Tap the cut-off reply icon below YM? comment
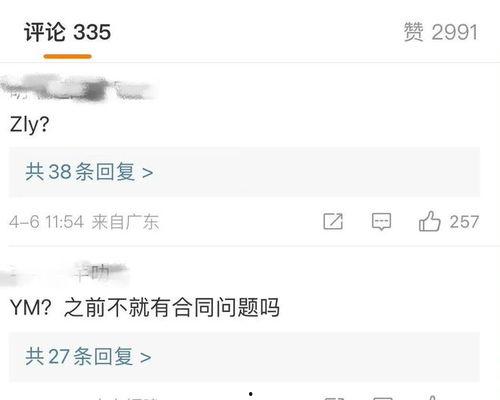 [383, 398]
